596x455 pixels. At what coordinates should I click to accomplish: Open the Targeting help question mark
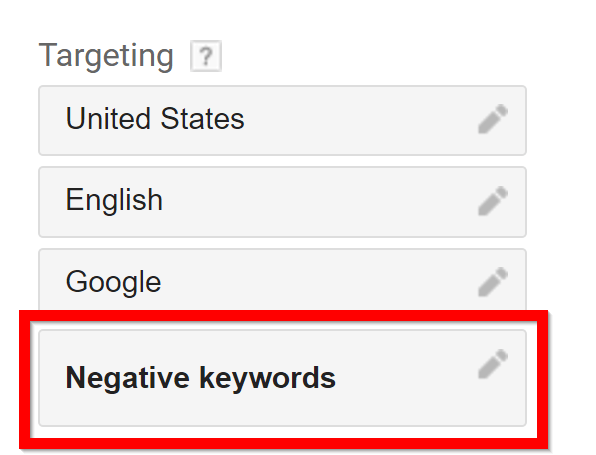[x=206, y=56]
